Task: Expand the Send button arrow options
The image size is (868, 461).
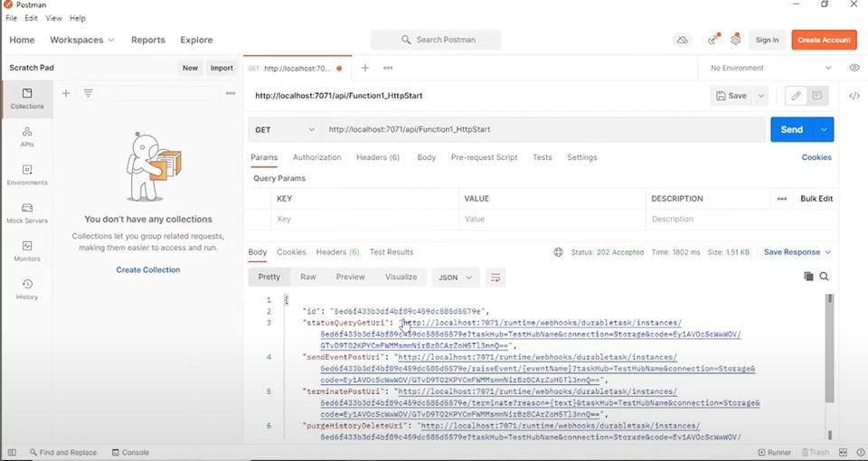Action: pyautogui.click(x=824, y=129)
